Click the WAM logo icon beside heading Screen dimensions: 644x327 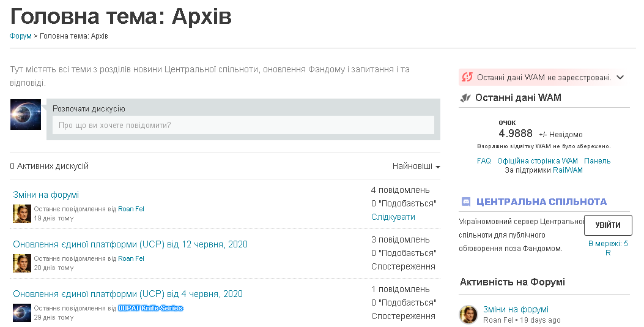[465, 98]
